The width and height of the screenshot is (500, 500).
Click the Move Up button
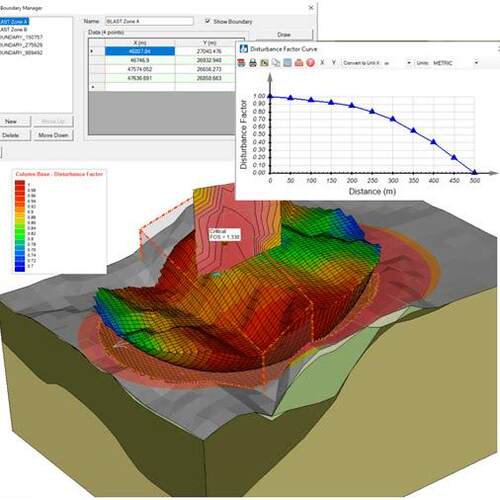pos(53,121)
